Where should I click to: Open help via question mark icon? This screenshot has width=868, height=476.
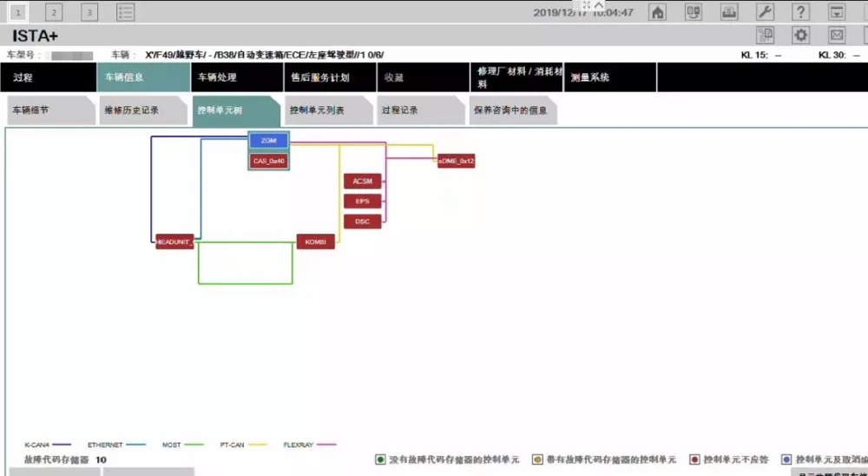(801, 12)
